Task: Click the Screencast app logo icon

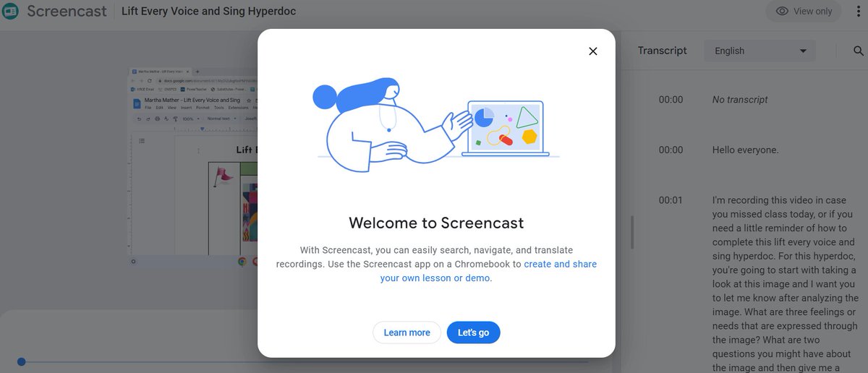Action: point(10,12)
